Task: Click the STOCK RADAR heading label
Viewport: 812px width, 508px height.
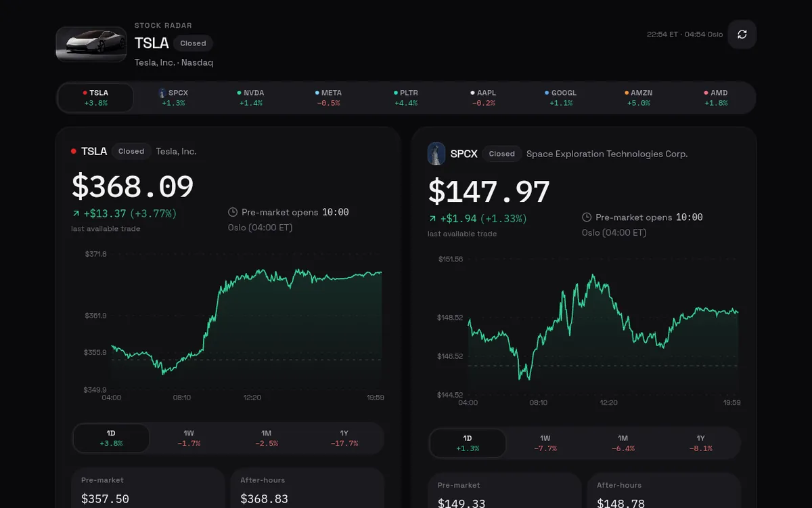Action: tap(163, 26)
